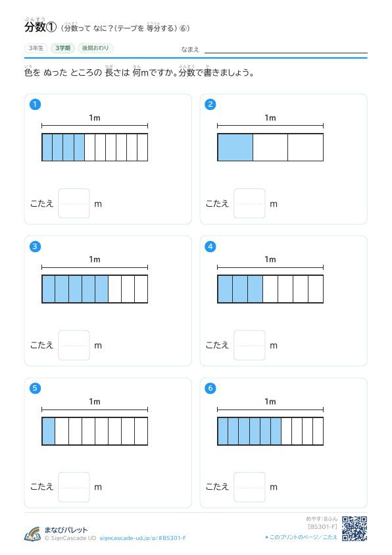The height and width of the screenshot is (555, 392).
Task: Click the blue number 3 badge
Action: coord(35,246)
